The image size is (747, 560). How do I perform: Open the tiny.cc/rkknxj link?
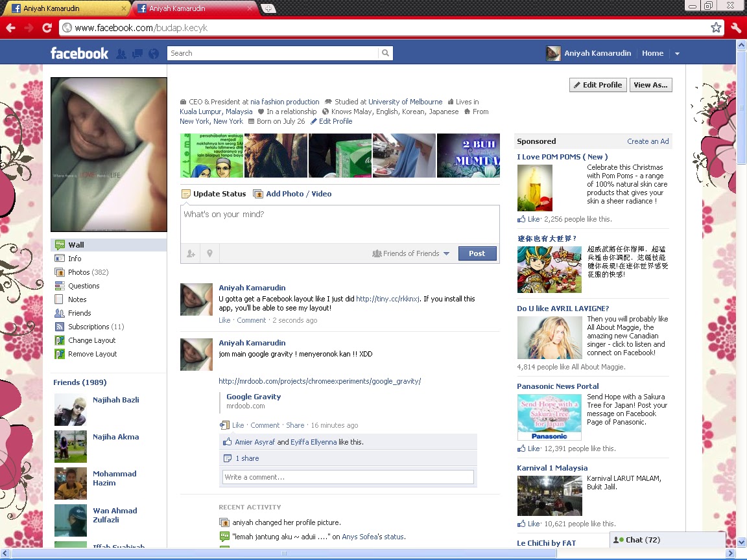click(388, 299)
